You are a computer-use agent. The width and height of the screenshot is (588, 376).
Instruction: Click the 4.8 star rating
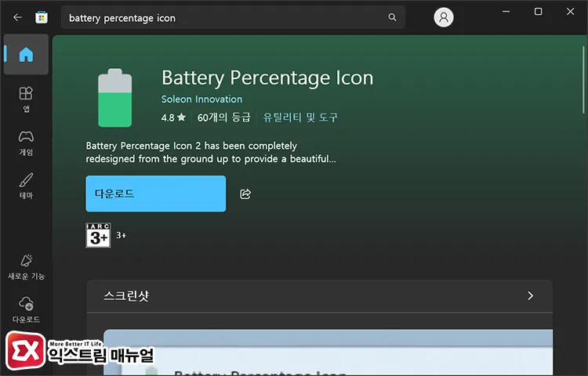click(x=173, y=117)
